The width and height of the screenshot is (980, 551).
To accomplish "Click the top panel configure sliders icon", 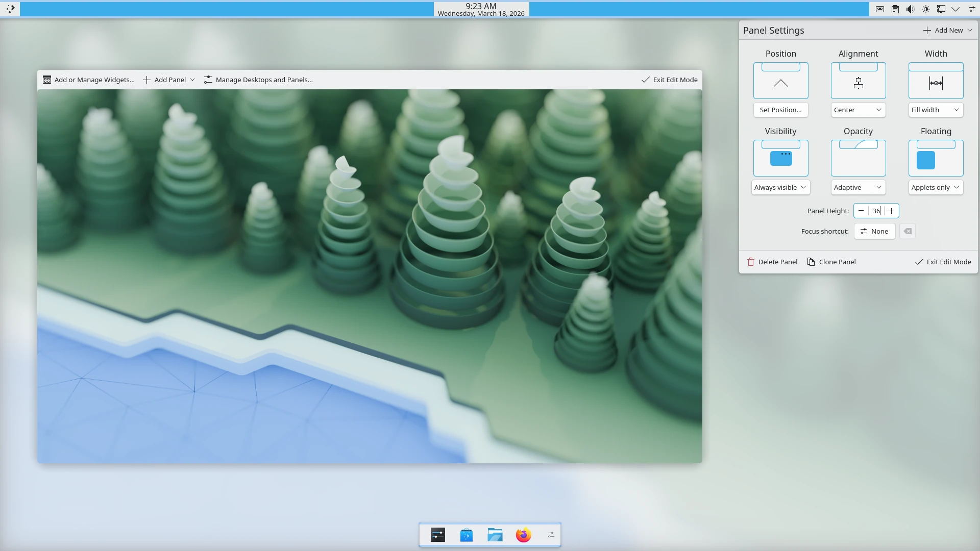I will tap(972, 9).
